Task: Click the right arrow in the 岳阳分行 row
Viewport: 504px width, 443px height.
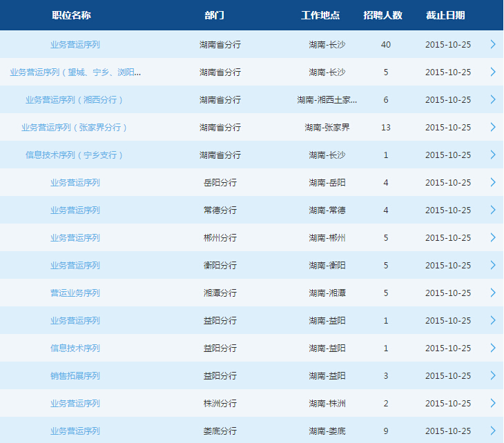Action: click(493, 182)
